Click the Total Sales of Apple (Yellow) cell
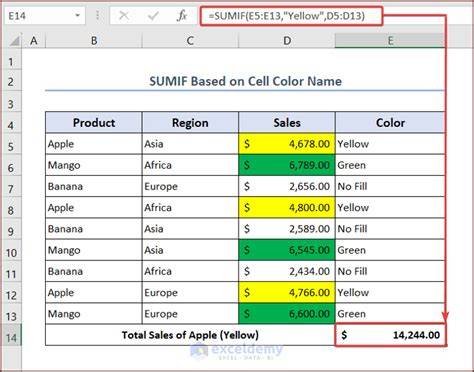474x372 pixels. (x=190, y=335)
